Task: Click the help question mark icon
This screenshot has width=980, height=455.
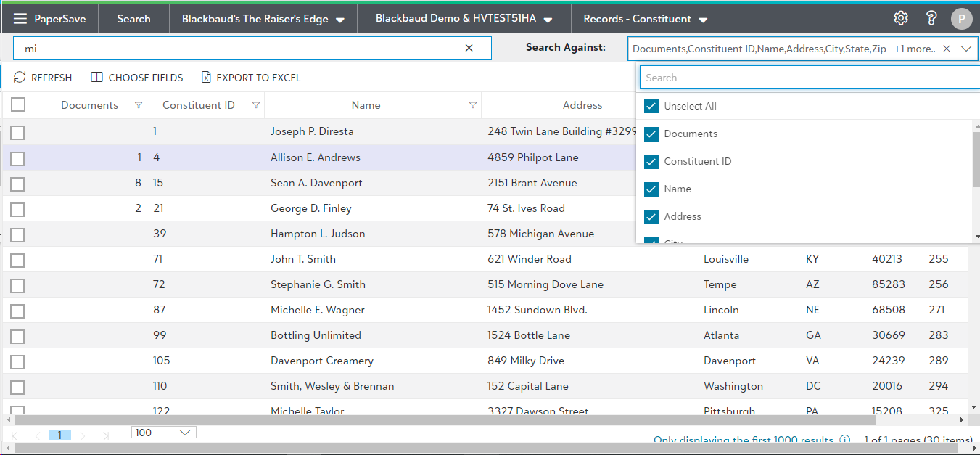Action: (931, 18)
